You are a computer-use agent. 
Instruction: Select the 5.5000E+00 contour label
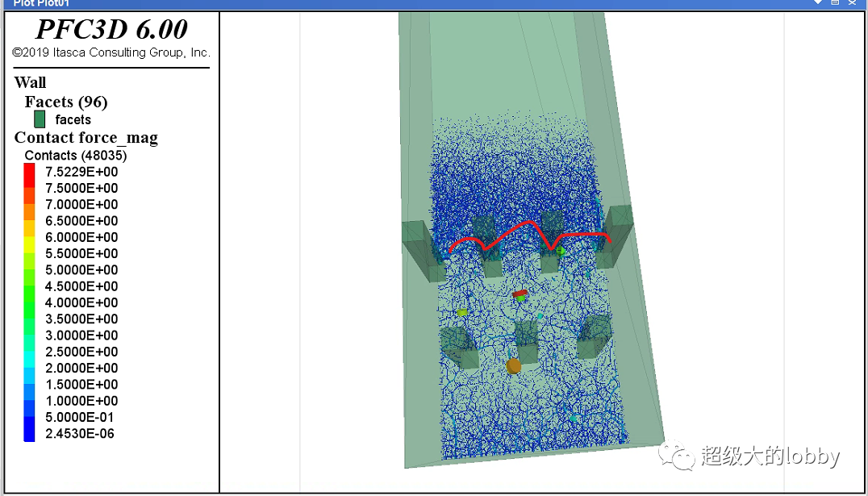81,253
